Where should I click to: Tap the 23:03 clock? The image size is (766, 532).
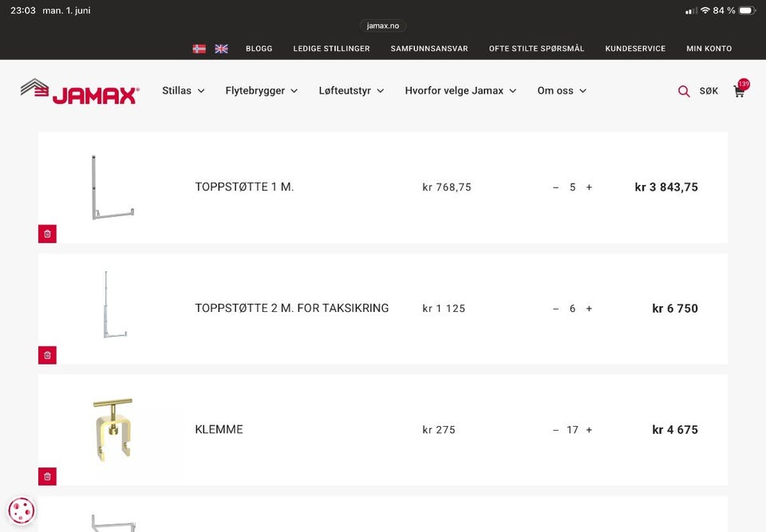click(23, 10)
